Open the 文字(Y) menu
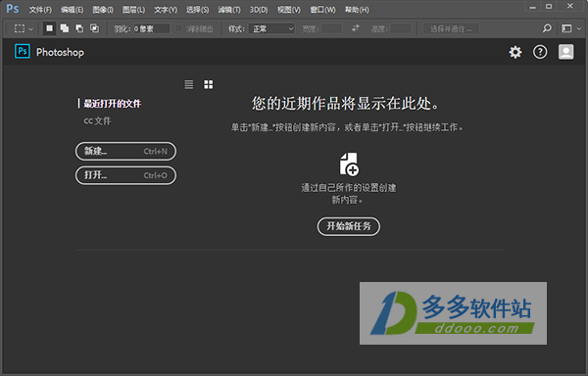This screenshot has width=588, height=376. [x=166, y=10]
